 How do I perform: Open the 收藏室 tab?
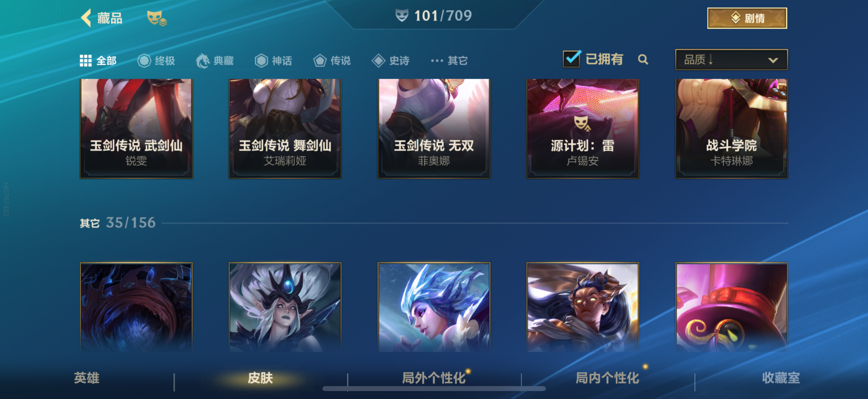[x=781, y=378]
